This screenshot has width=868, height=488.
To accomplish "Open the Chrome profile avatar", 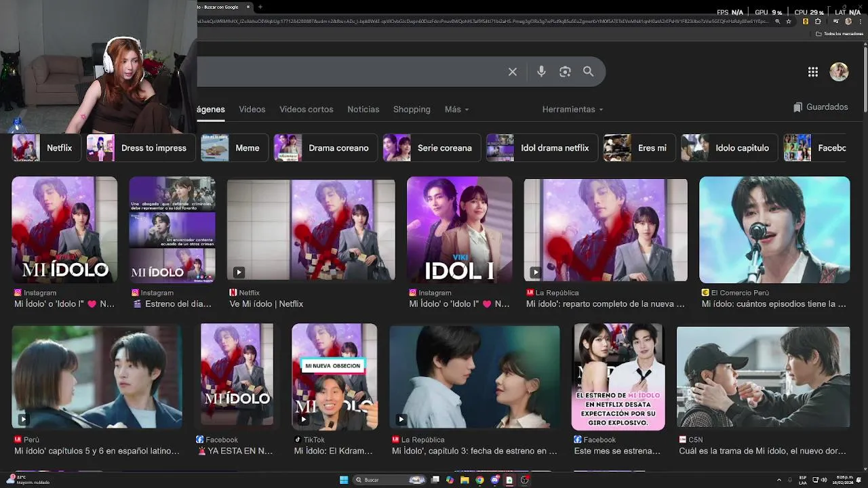I will click(848, 22).
